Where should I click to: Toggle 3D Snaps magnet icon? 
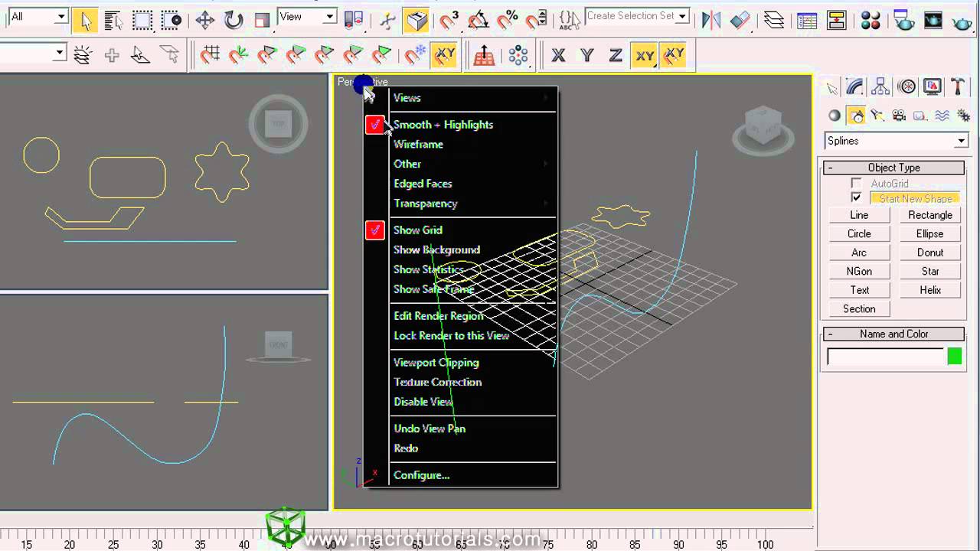tap(449, 21)
